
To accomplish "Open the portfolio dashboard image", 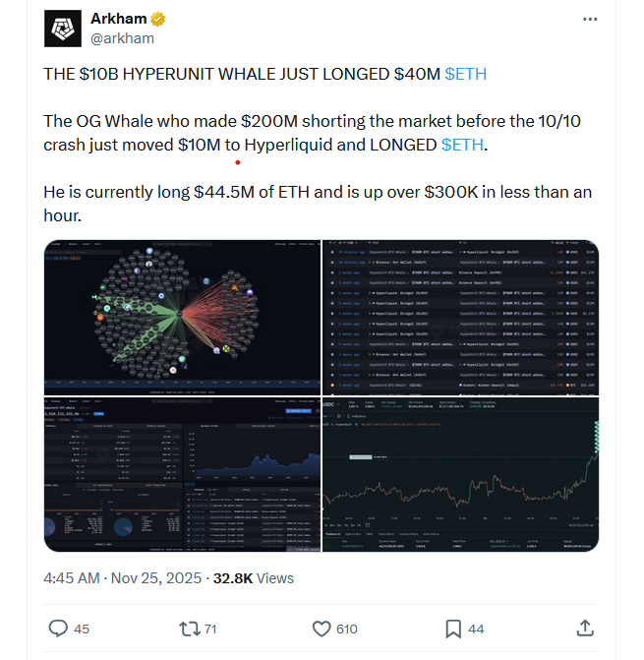I will [182, 474].
